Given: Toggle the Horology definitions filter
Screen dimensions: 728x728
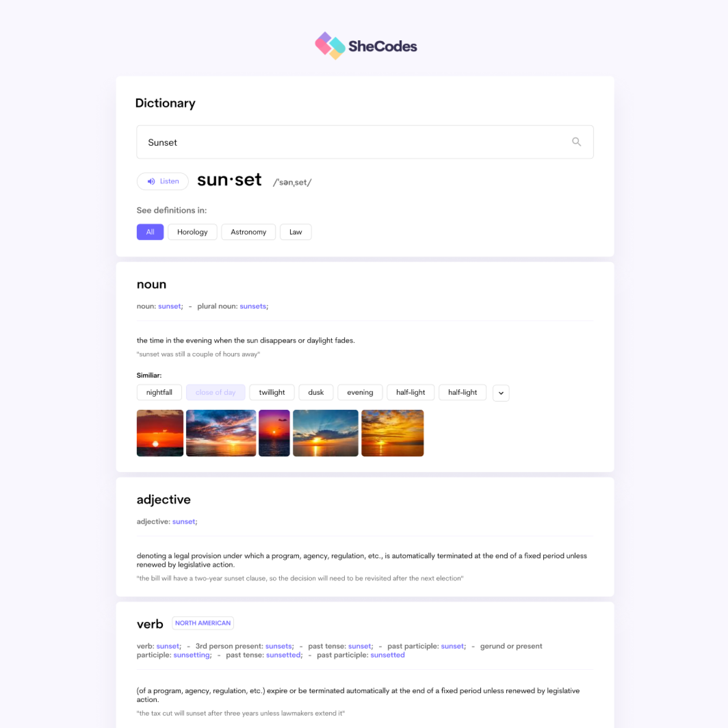Looking at the screenshot, I should pyautogui.click(x=193, y=231).
